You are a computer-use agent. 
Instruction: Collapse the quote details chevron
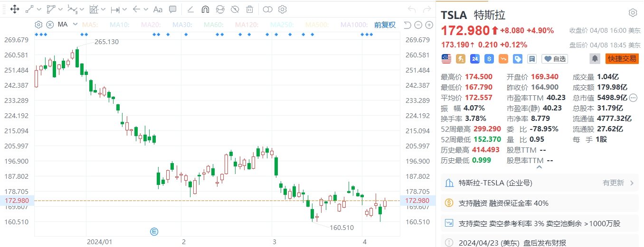[539, 167]
